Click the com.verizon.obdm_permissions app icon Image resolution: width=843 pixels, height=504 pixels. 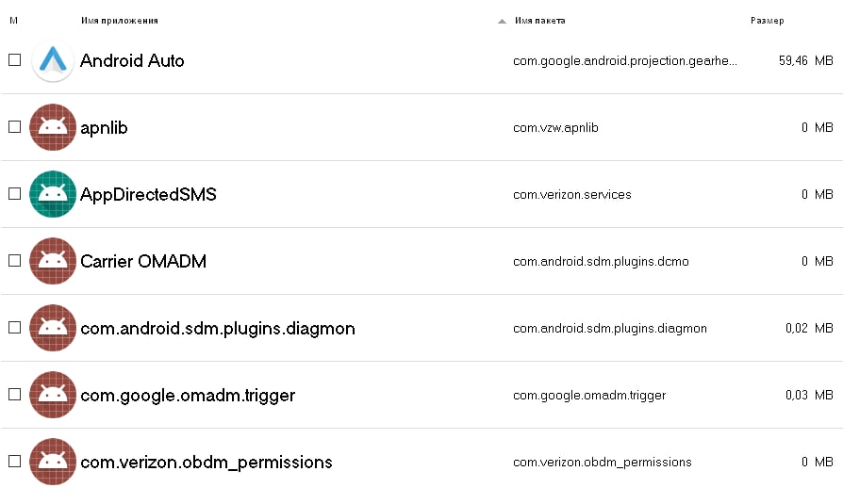(53, 462)
